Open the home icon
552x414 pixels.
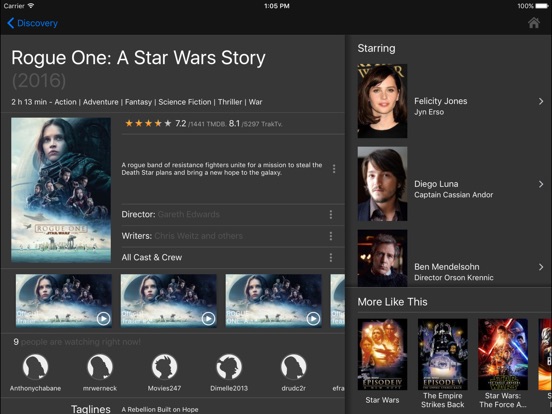pos(534,23)
